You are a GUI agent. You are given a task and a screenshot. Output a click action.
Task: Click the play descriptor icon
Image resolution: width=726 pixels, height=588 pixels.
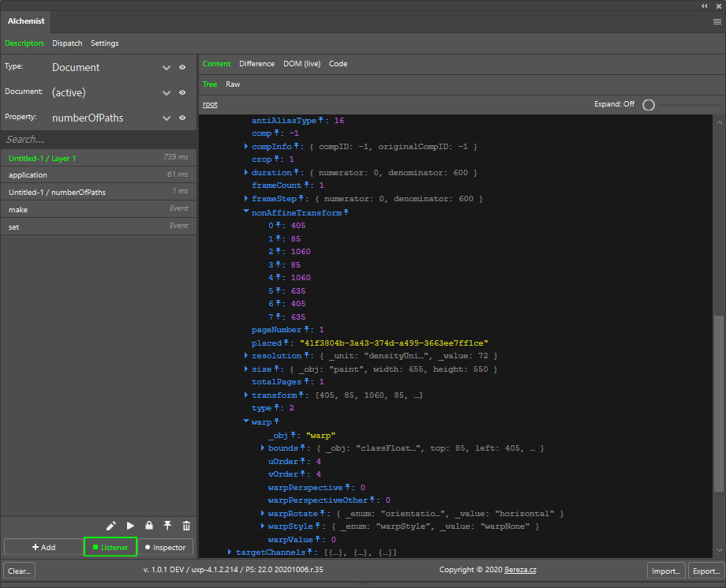coord(129,525)
